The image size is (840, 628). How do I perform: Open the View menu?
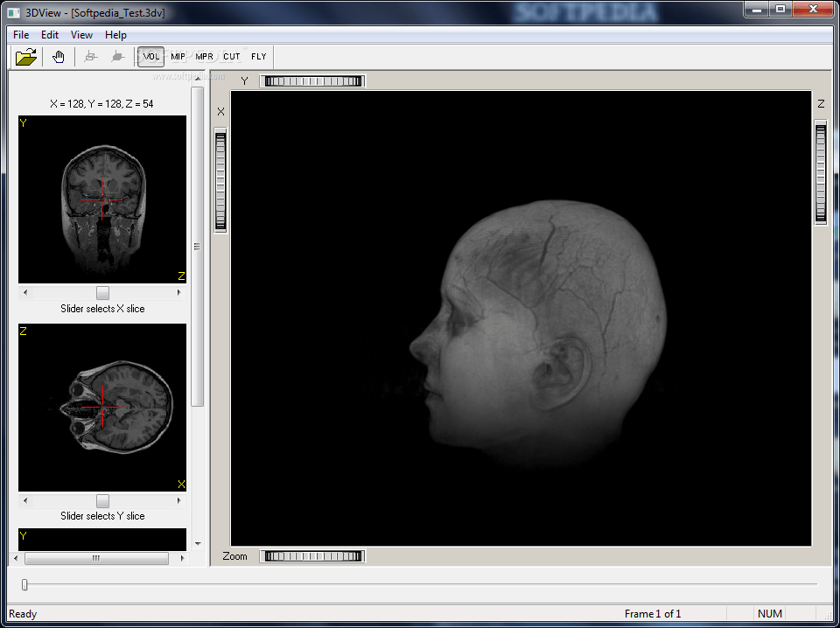pos(81,35)
